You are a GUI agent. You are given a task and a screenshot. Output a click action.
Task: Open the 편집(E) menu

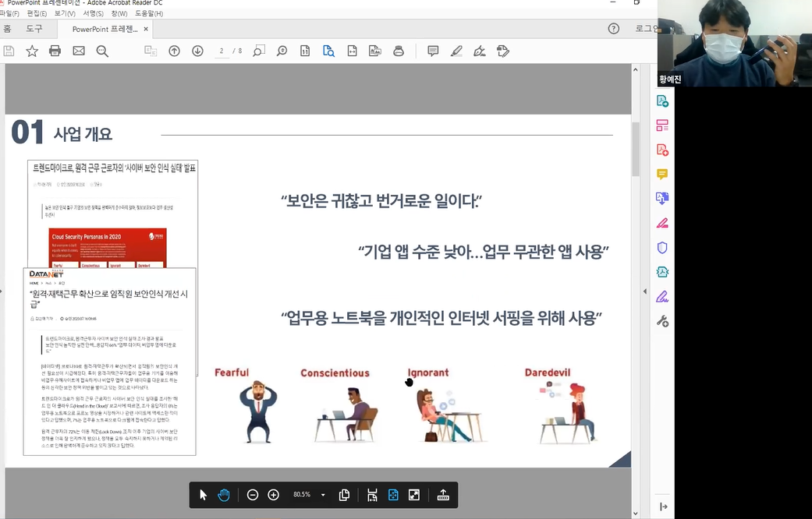point(36,13)
